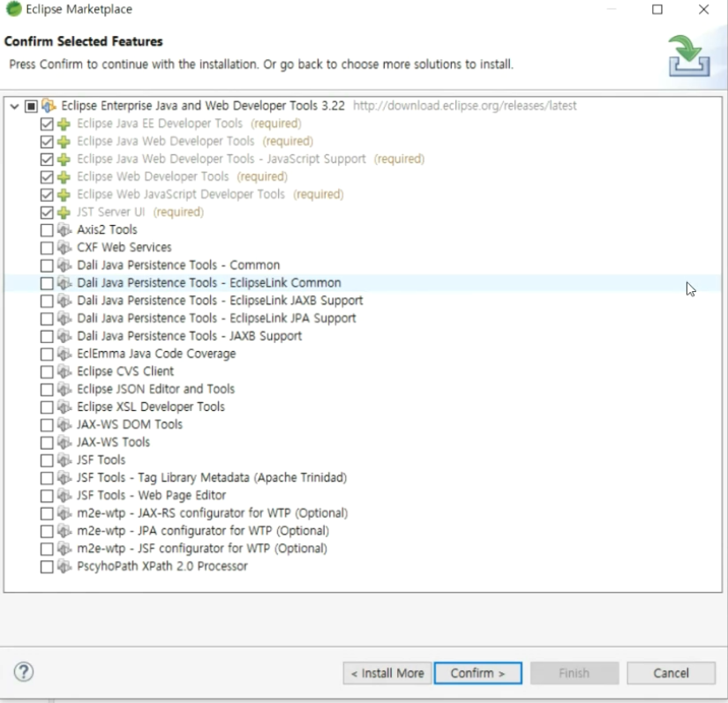Click the feature icon for Dali JAXB Support
The width and height of the screenshot is (728, 703).
click(x=64, y=336)
